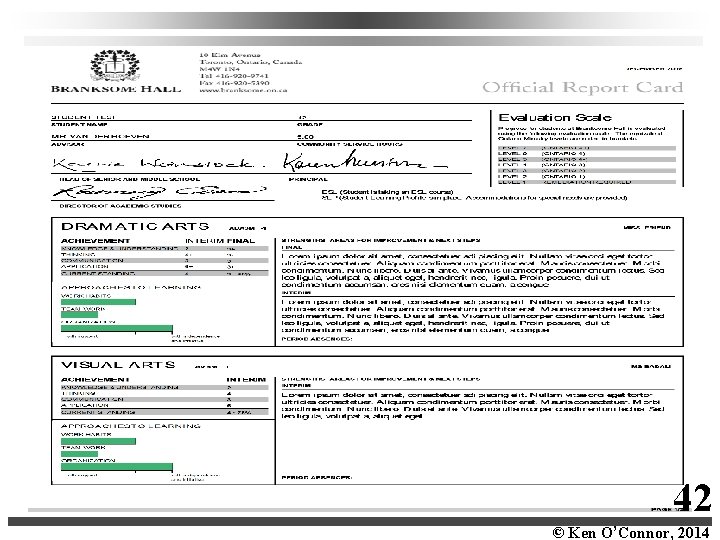Click the Organization green bar in Visual Arts
The width and height of the screenshot is (720, 540).
117,467
